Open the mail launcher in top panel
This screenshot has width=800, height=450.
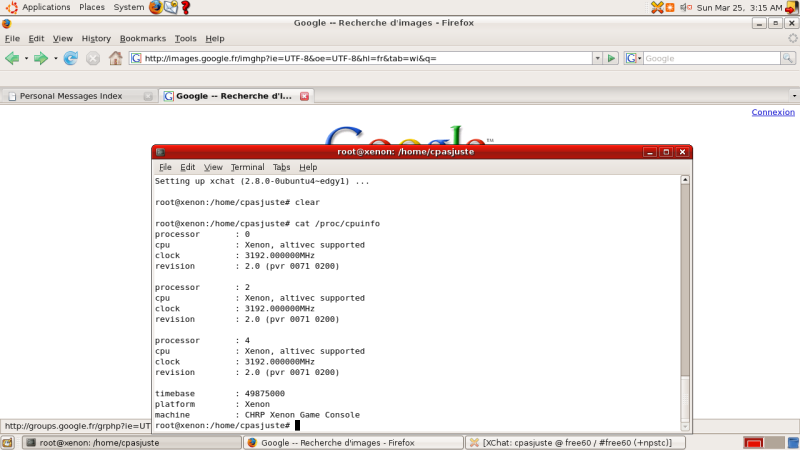(x=171, y=7)
